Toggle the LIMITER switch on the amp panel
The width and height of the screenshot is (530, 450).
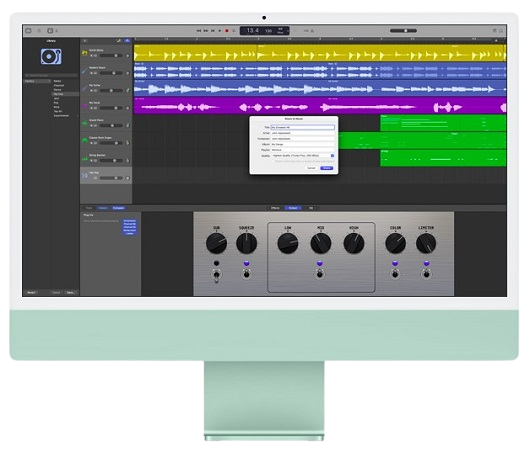(426, 274)
